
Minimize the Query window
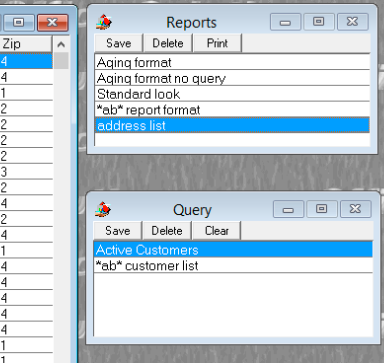coord(288,209)
